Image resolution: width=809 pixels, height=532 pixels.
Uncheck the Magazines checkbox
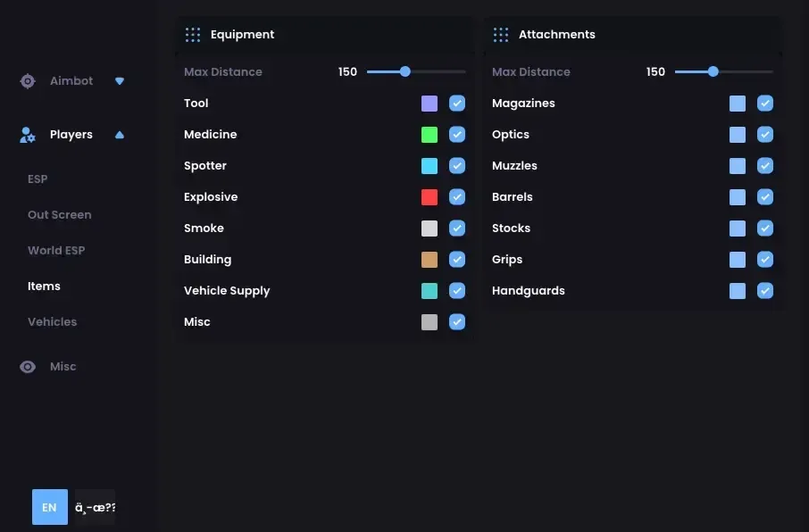point(765,104)
